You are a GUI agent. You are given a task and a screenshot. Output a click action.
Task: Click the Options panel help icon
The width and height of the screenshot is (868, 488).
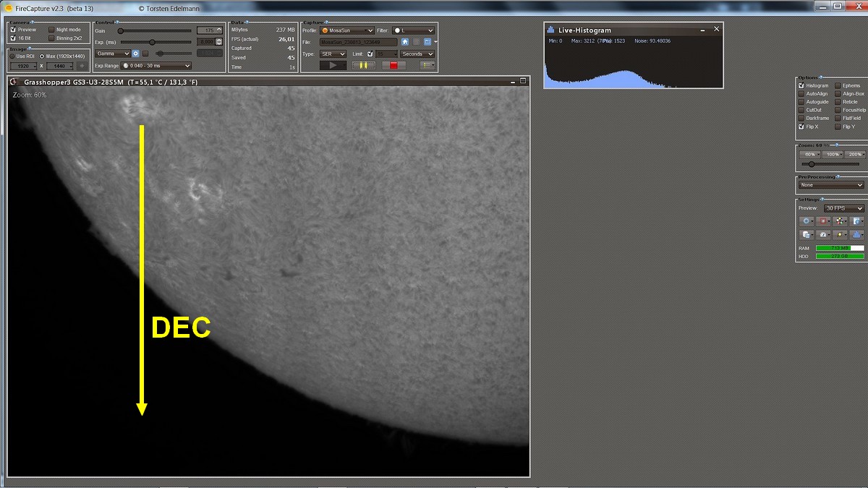tap(821, 77)
